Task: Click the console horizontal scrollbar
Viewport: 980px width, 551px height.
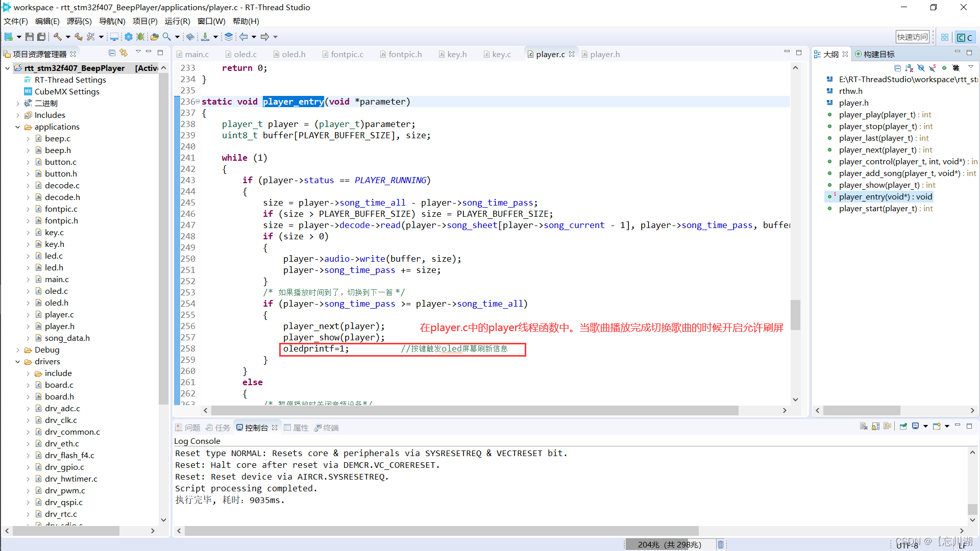Action: point(442,531)
